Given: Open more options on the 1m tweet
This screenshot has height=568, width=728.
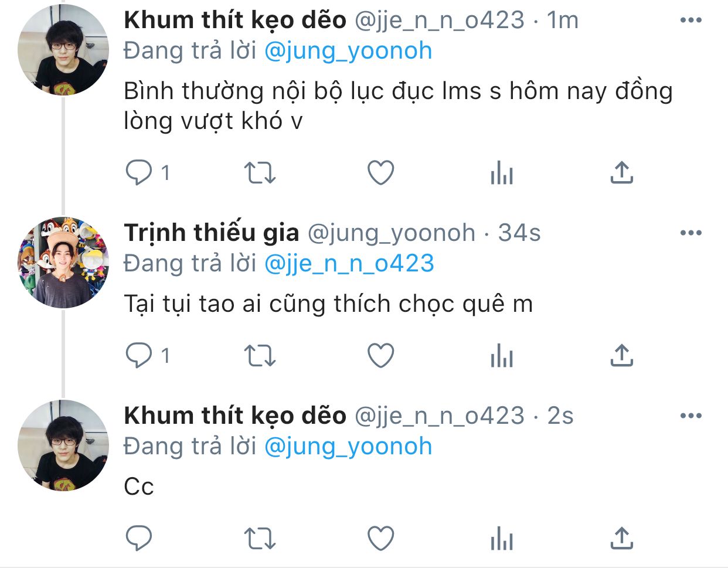Looking at the screenshot, I should [691, 21].
